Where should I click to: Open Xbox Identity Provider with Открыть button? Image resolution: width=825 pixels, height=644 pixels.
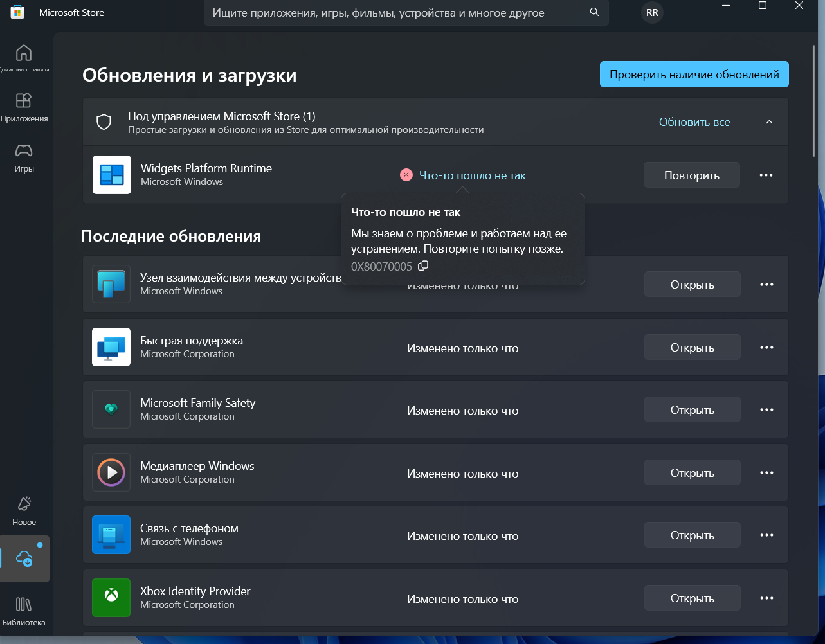pos(693,598)
